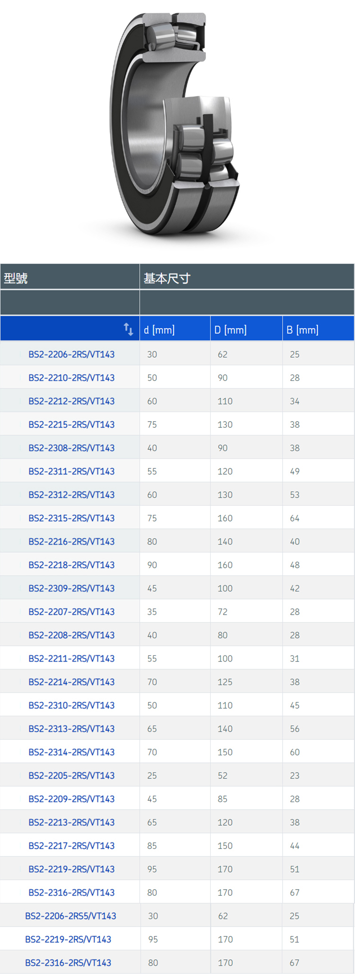Select D value 85 in BS2-2209-2RS/VT143 row

[x=222, y=799]
